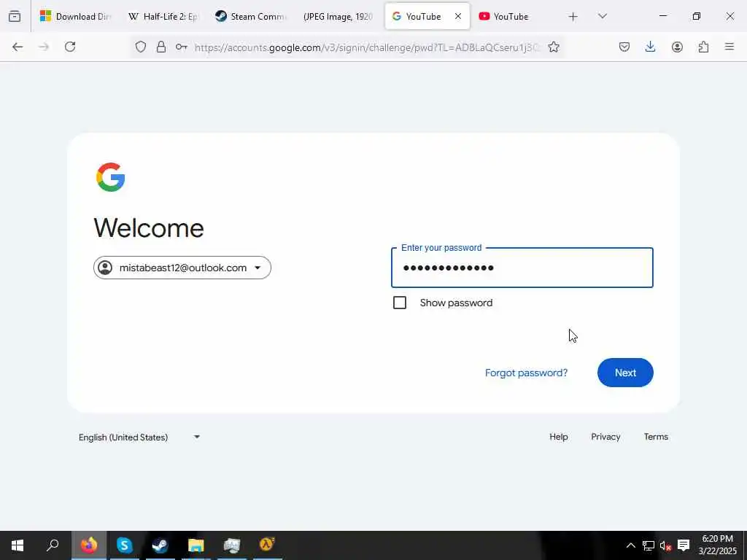Open tracking protection shield icon
Image resolution: width=747 pixels, height=560 pixels.
tap(141, 47)
